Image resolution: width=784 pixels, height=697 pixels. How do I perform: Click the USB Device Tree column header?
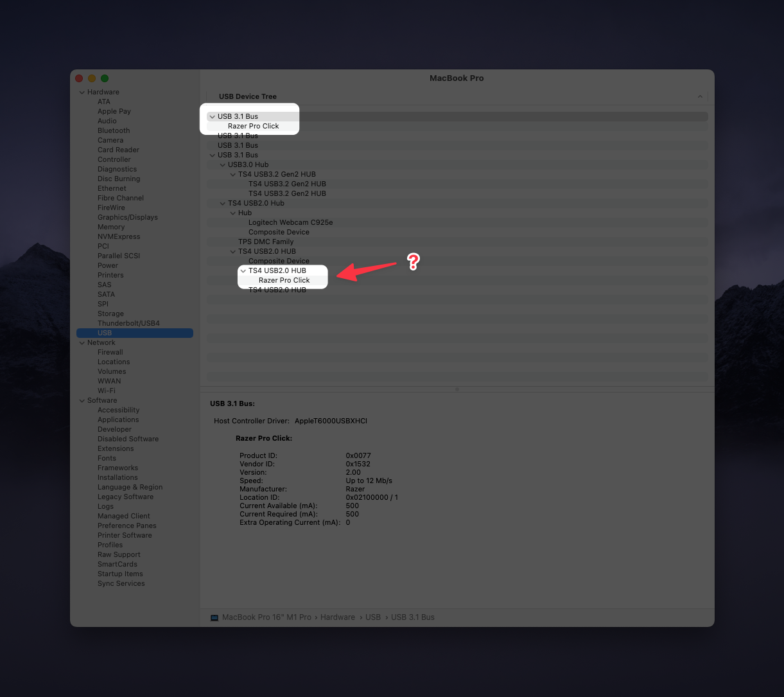(x=248, y=97)
